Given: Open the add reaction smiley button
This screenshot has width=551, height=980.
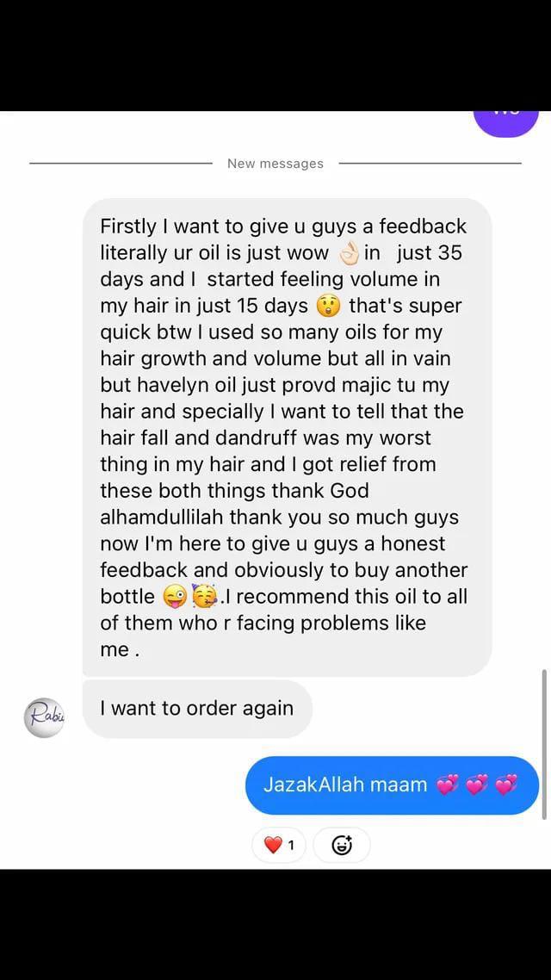Looking at the screenshot, I should [x=341, y=845].
